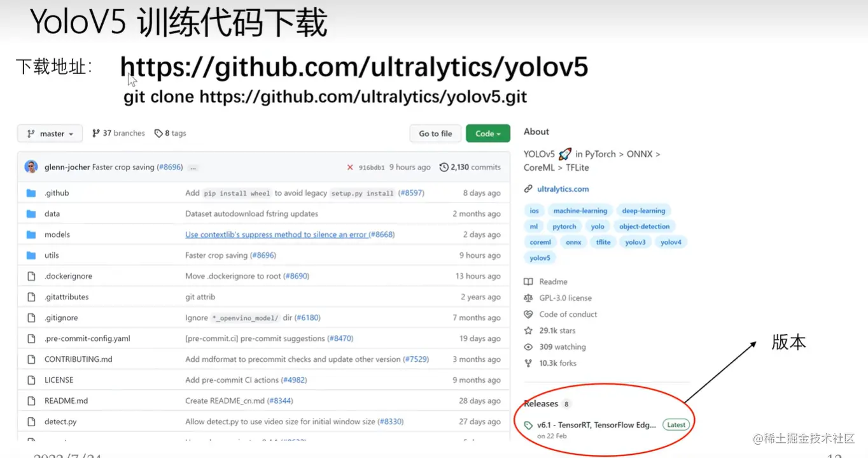Viewport: 868px width, 458px height.
Task: Open the models folder
Action: pos(57,234)
